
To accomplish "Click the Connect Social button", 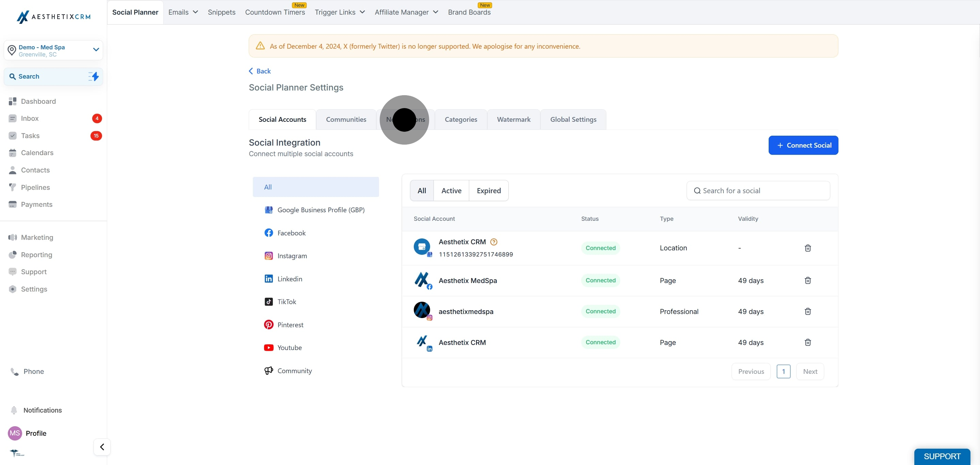I will click(803, 145).
